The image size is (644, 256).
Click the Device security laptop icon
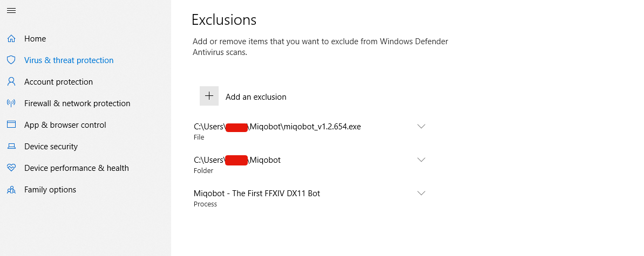click(x=11, y=147)
